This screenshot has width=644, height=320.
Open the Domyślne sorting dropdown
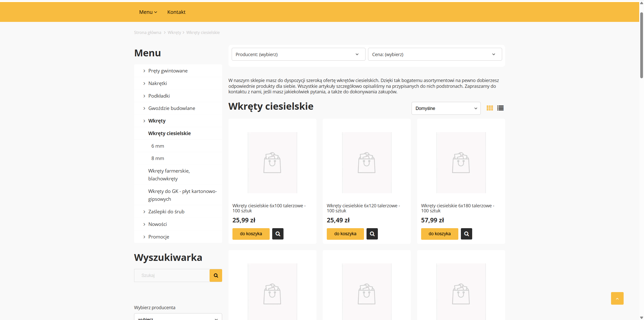coord(446,108)
